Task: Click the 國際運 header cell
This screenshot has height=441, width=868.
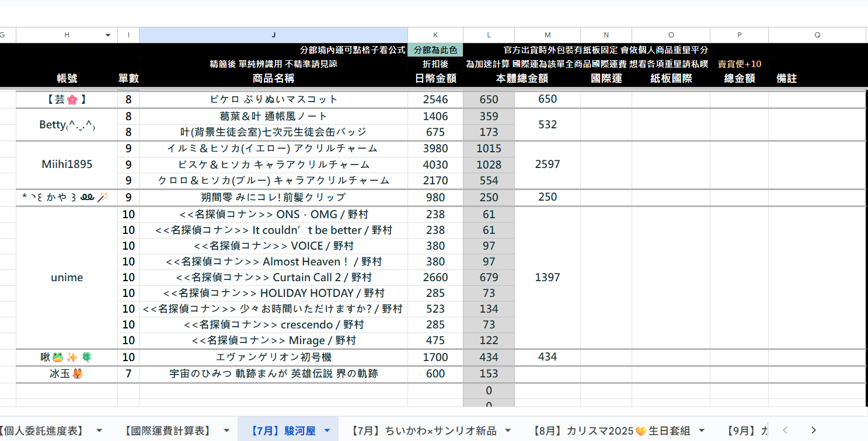Action: pyautogui.click(x=606, y=78)
